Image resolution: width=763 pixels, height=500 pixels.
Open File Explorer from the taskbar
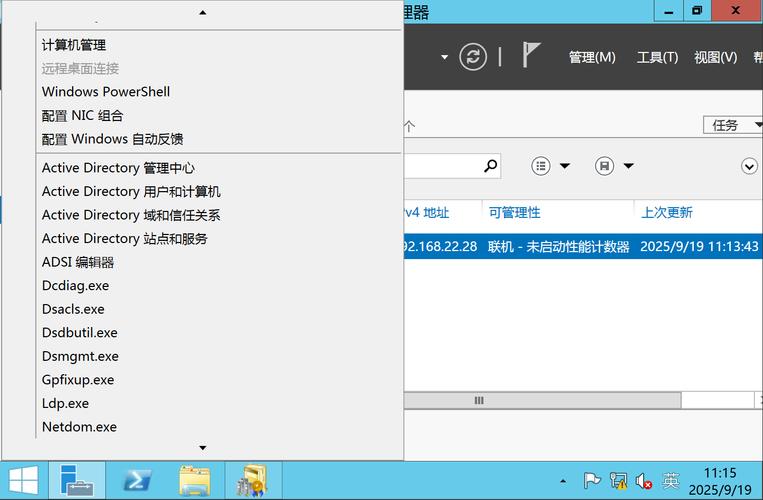coord(195,480)
